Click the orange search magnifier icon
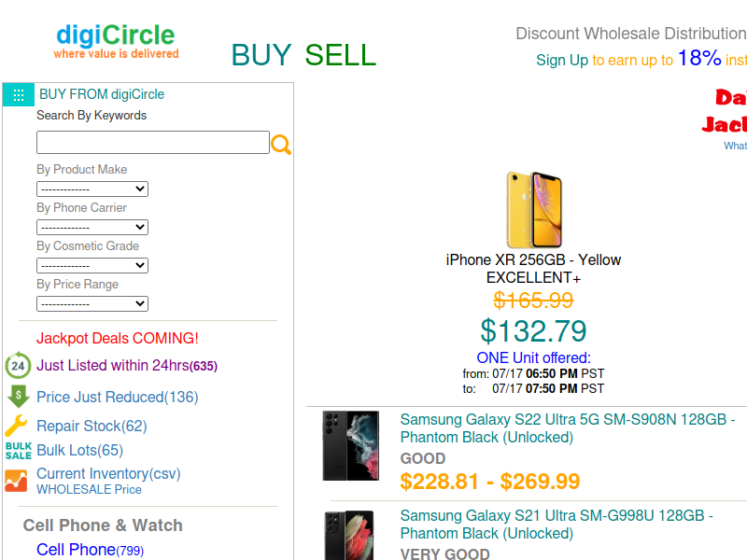 (x=281, y=145)
